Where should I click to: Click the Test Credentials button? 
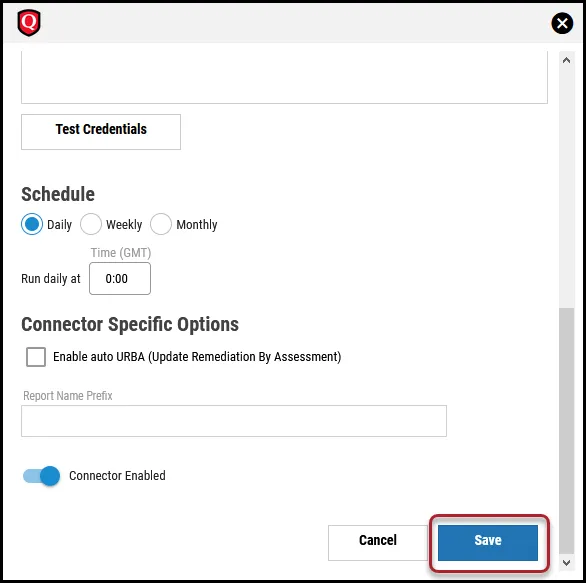tap(101, 132)
